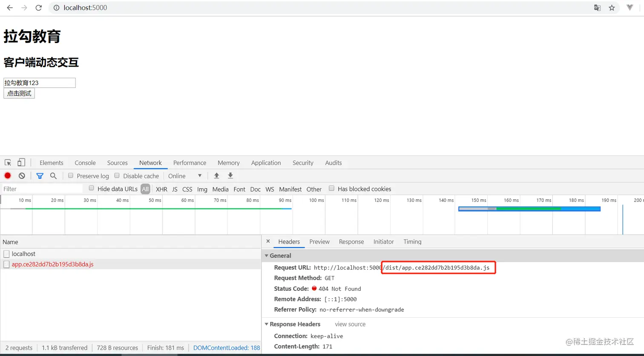
Task: Filter requests by Font
Action: pos(239,189)
